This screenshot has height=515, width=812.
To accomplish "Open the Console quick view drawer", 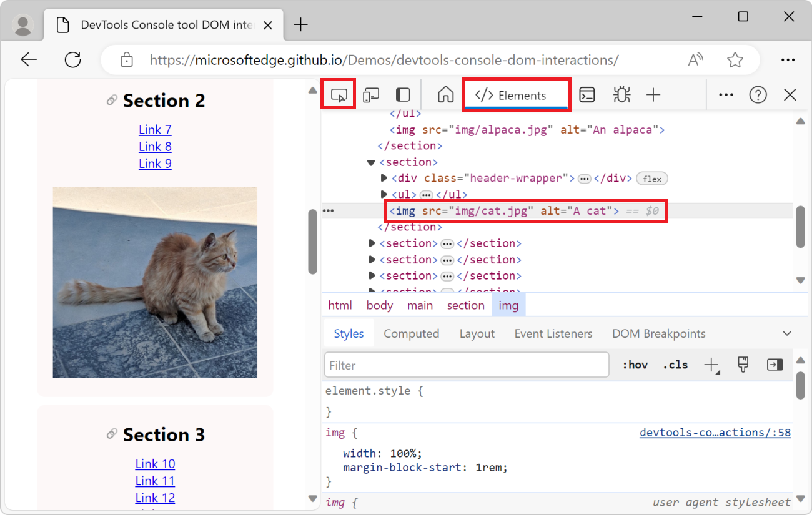I will click(587, 94).
